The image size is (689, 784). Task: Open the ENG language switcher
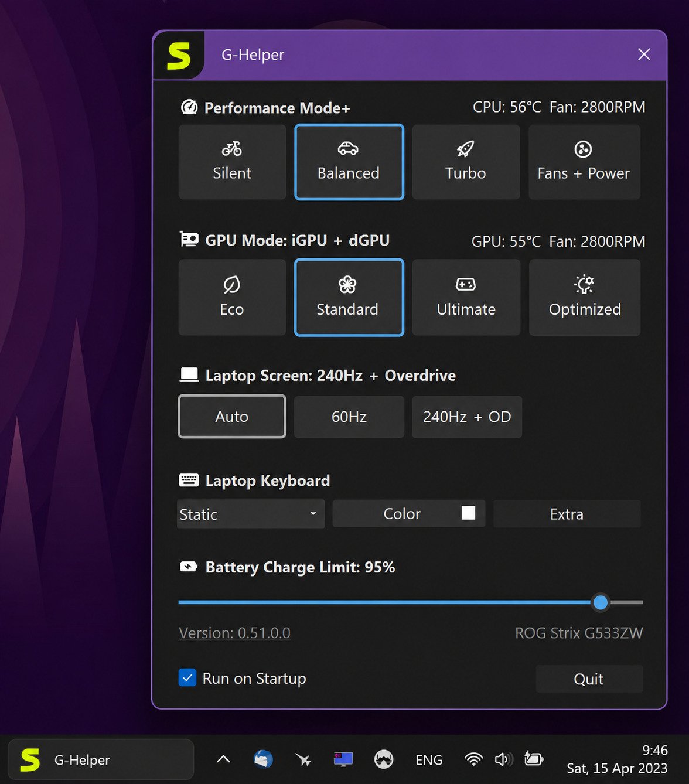click(x=429, y=760)
